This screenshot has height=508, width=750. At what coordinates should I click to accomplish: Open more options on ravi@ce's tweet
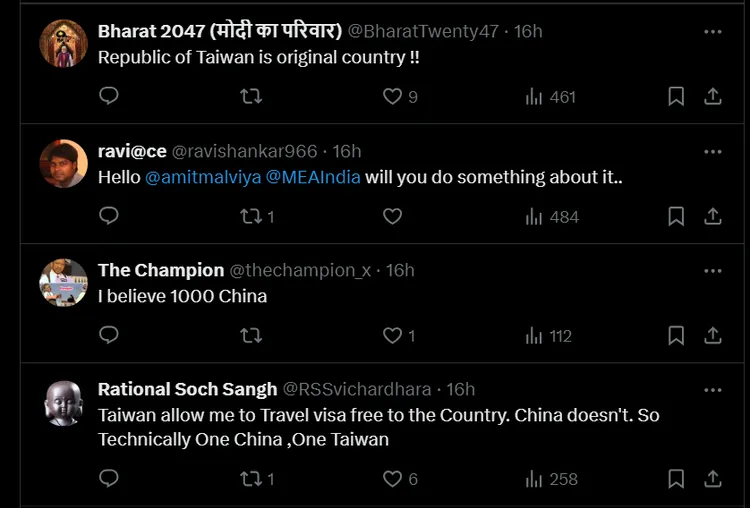(x=712, y=152)
